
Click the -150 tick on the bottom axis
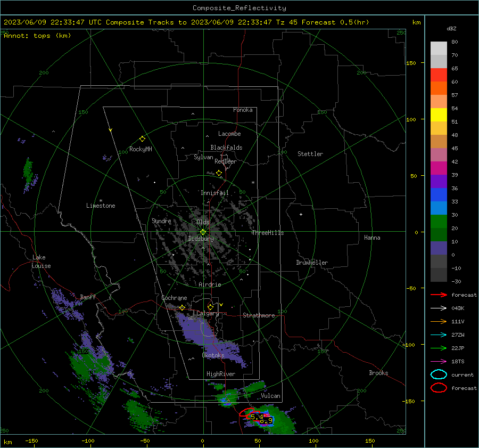(31, 441)
